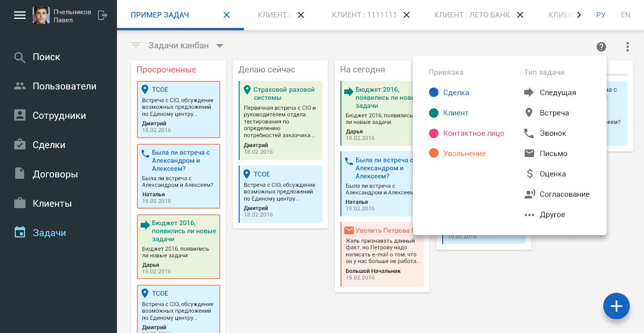Viewport: 644px width, 333px height.
Task: Open Сделки via the briefcase icon
Action: coord(20,144)
